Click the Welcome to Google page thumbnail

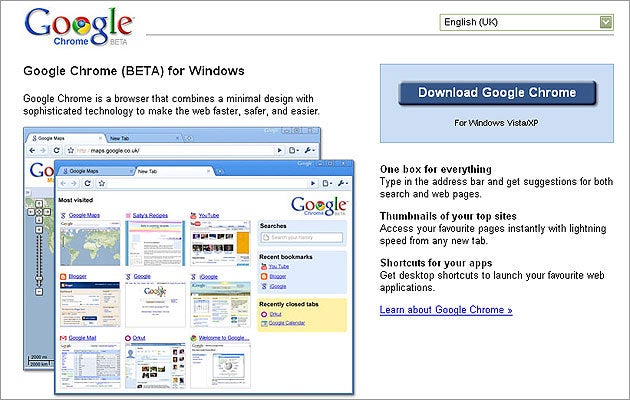click(220, 365)
